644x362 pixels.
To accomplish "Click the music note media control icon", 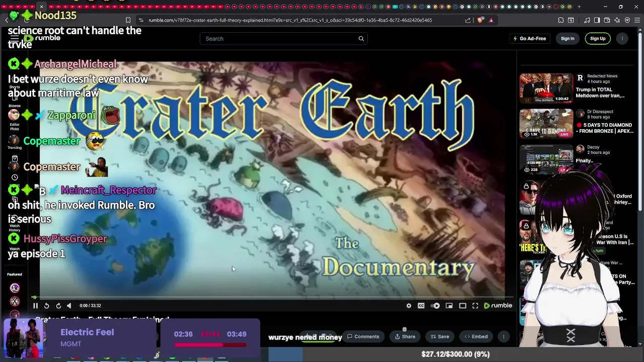I will point(587,20).
